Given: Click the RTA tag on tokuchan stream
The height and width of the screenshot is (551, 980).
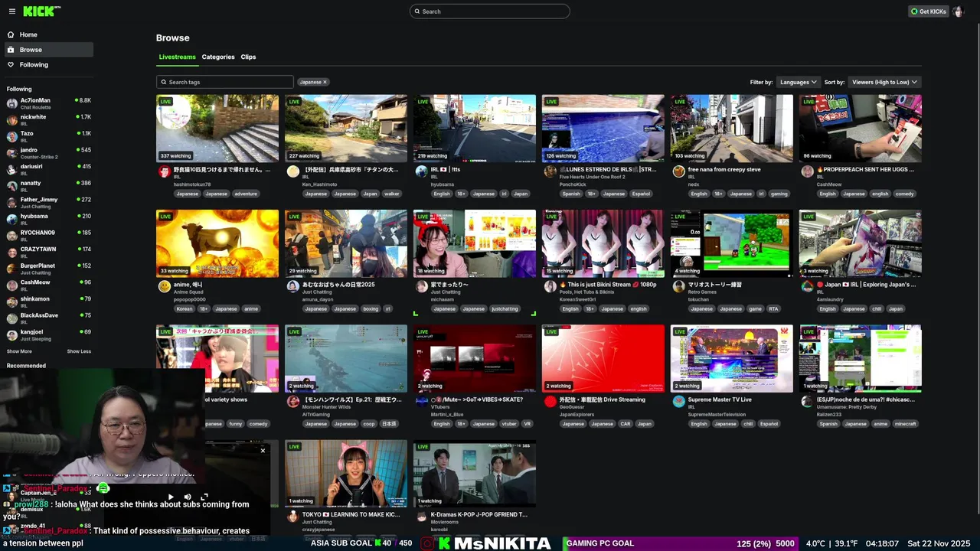Looking at the screenshot, I should [x=774, y=309].
